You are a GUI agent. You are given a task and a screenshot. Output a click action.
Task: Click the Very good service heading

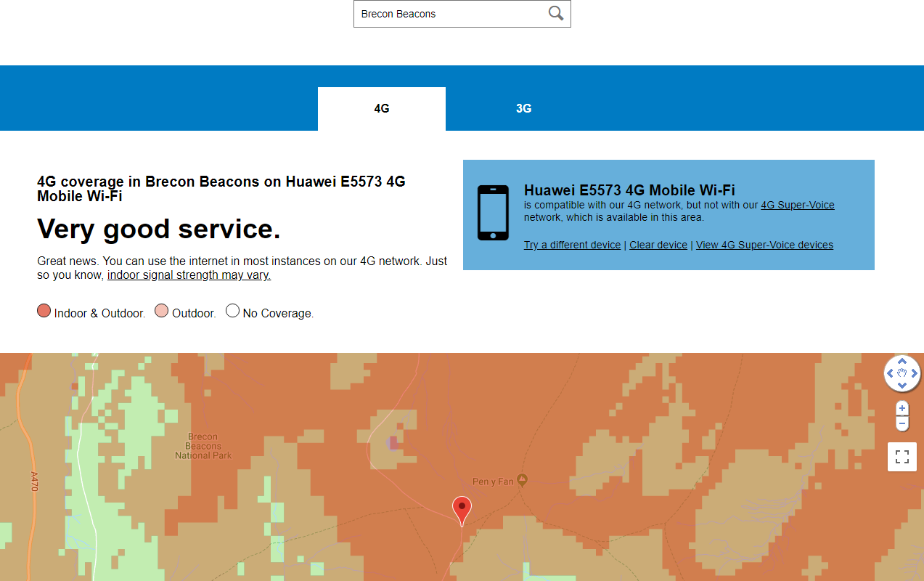click(159, 229)
